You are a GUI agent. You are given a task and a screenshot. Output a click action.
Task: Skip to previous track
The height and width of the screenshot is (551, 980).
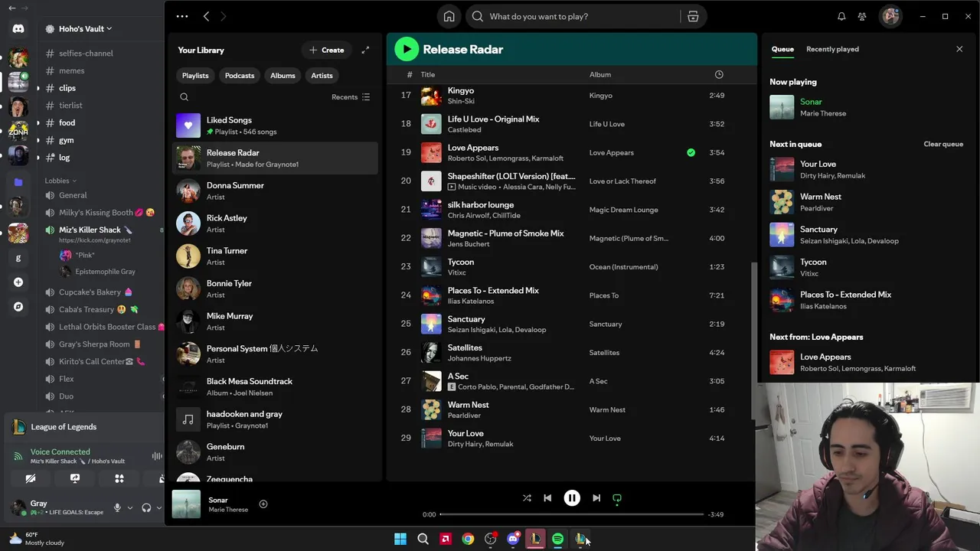pos(547,498)
